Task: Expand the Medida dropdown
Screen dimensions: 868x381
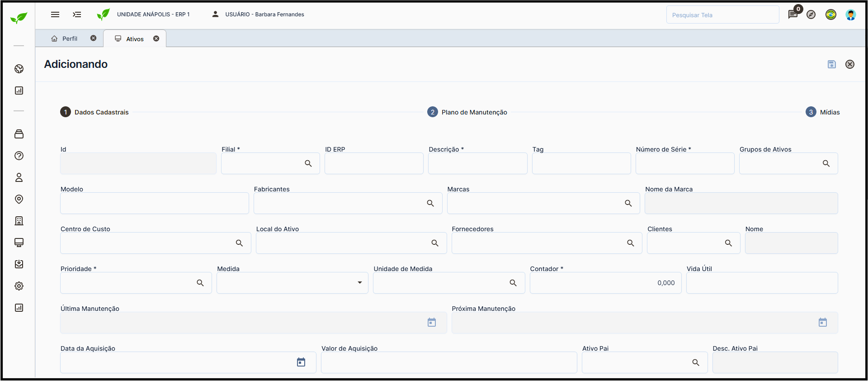Action: pos(360,283)
